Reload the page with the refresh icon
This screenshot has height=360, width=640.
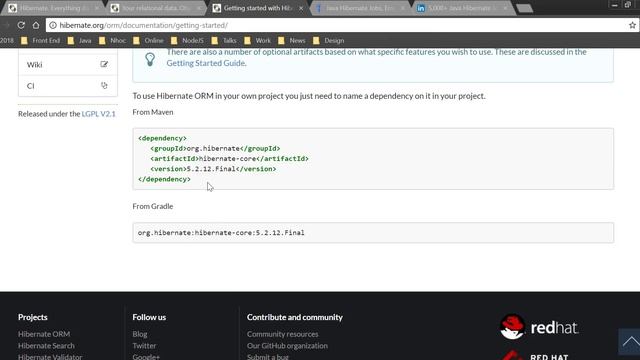(21, 25)
